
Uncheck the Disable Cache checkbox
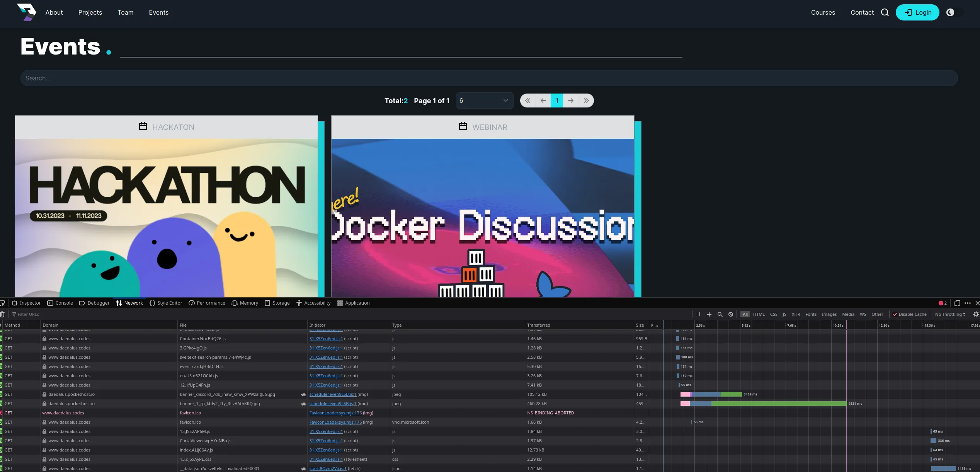(895, 314)
